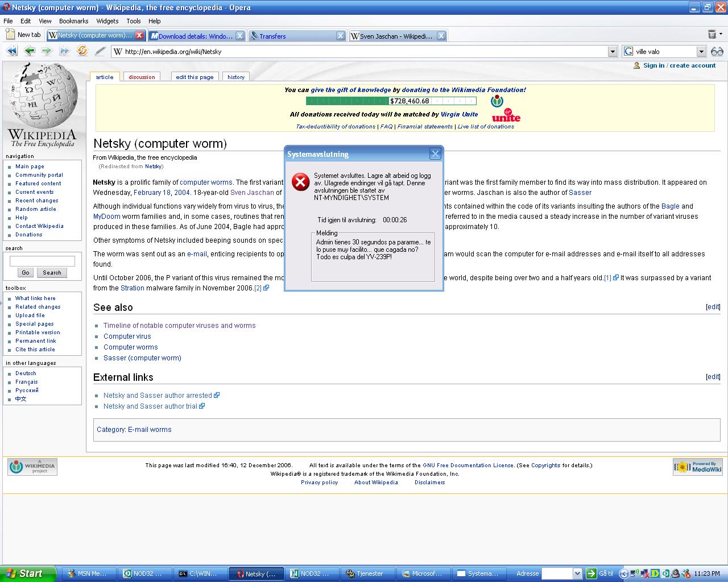Click the taskbar Adresse input box
Image resolution: width=728 pixels, height=582 pixels.
[x=557, y=574]
